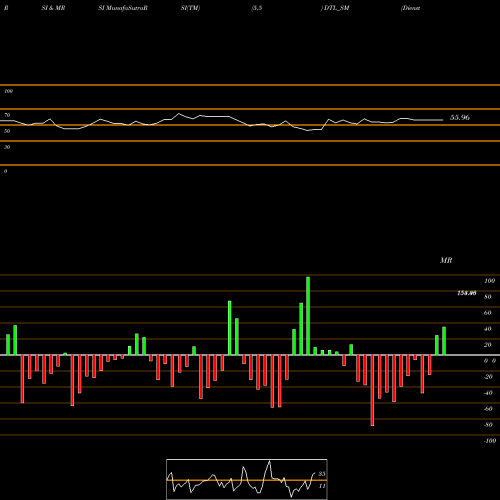Click the 50 level label on the RSI axis
Image resolution: width=500 pixels, height=500 pixels.
coord(7,131)
